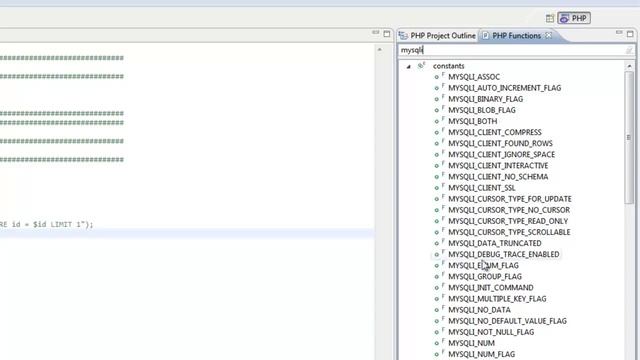Select MYSQLI_BINARY_FLAG constant
The width and height of the screenshot is (640, 360).
(x=485, y=99)
